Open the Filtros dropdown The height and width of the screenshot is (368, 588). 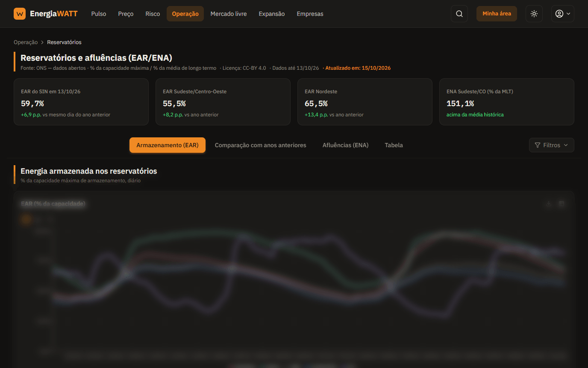[552, 145]
